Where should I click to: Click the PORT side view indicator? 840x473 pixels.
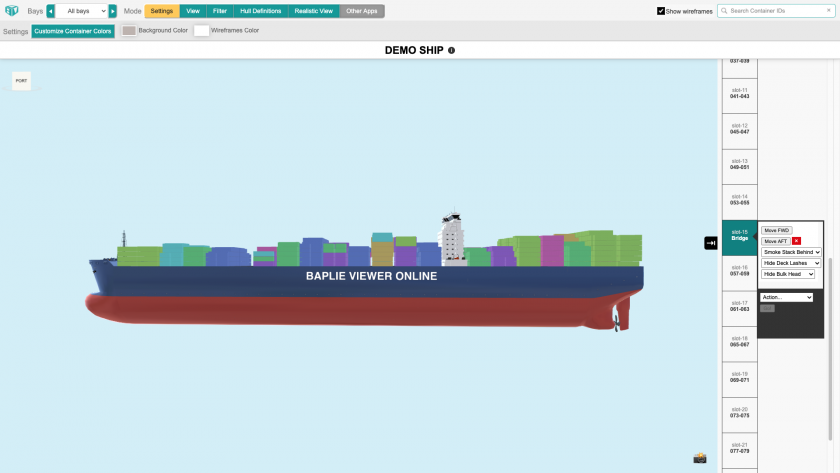(x=21, y=81)
